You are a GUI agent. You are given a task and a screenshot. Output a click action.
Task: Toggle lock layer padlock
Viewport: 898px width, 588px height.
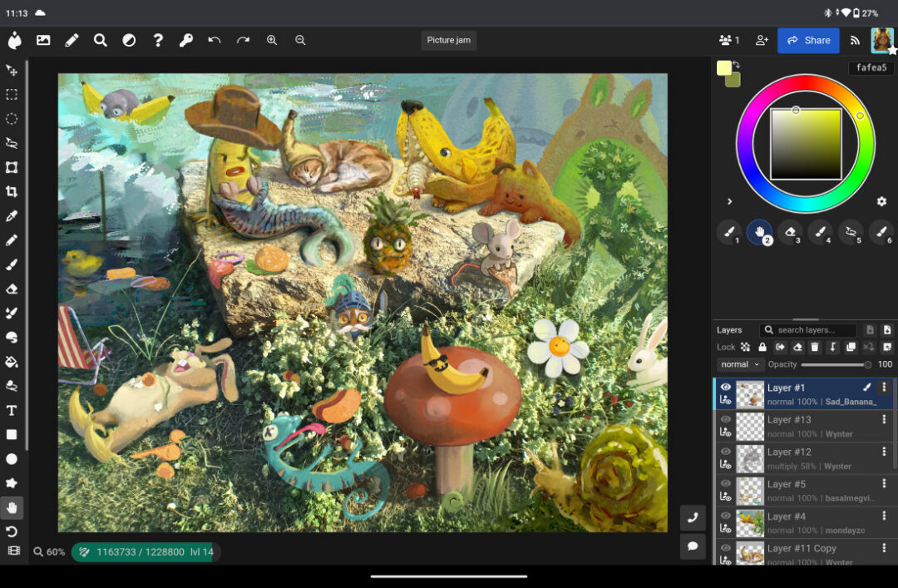(762, 347)
